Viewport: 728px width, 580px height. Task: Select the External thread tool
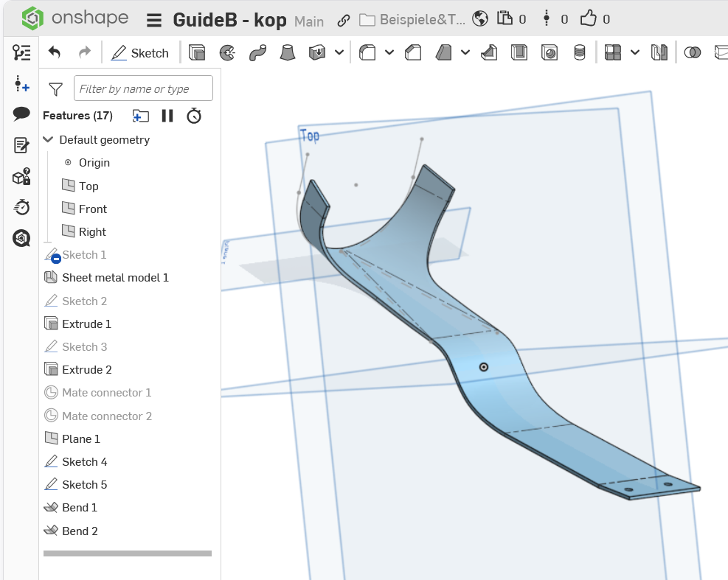[580, 52]
